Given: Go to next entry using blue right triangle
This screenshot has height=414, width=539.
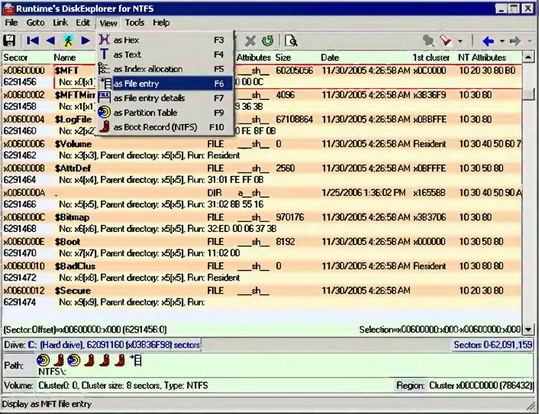Looking at the screenshot, I should [86, 41].
